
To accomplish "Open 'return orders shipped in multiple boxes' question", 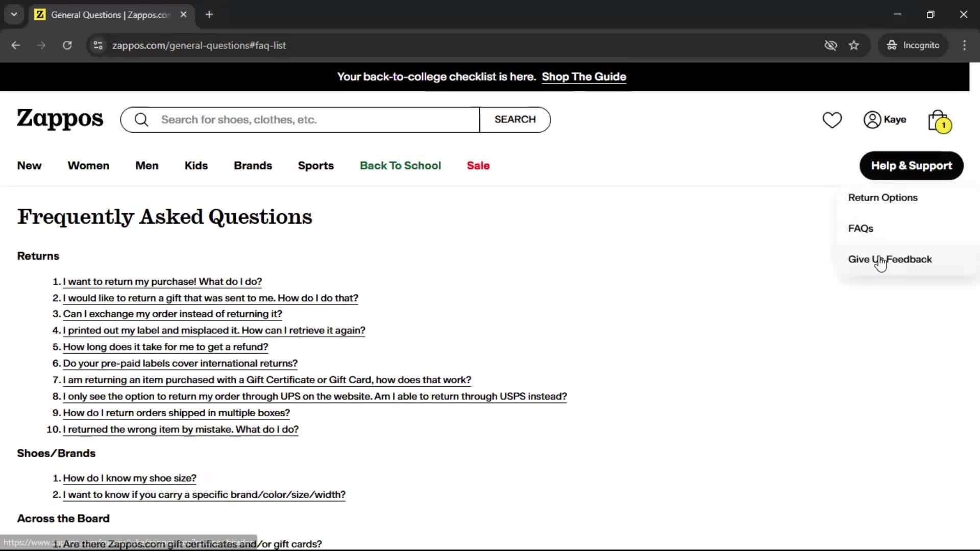I will click(176, 413).
